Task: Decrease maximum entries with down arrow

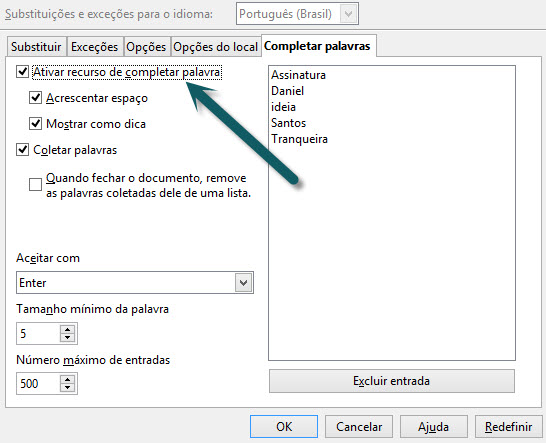Action: 67,387
